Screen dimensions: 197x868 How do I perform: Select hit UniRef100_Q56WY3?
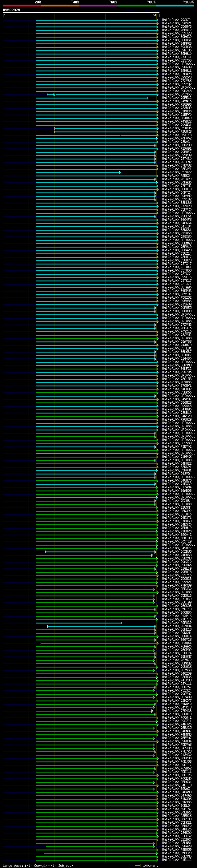(177, 26)
